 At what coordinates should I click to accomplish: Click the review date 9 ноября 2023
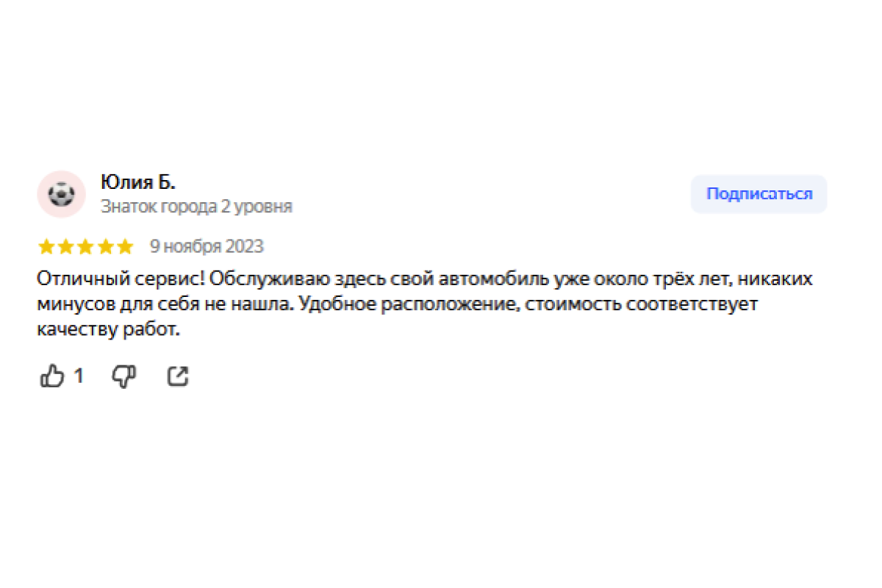tap(207, 246)
